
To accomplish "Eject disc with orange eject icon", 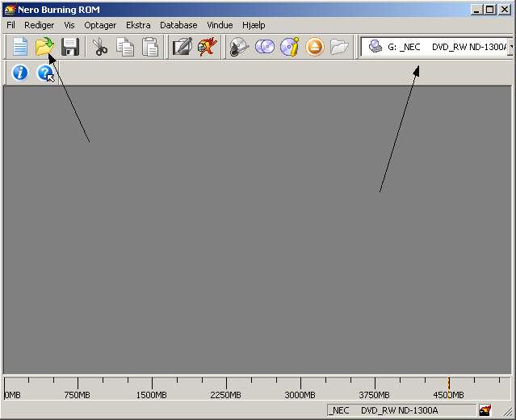I will point(315,47).
